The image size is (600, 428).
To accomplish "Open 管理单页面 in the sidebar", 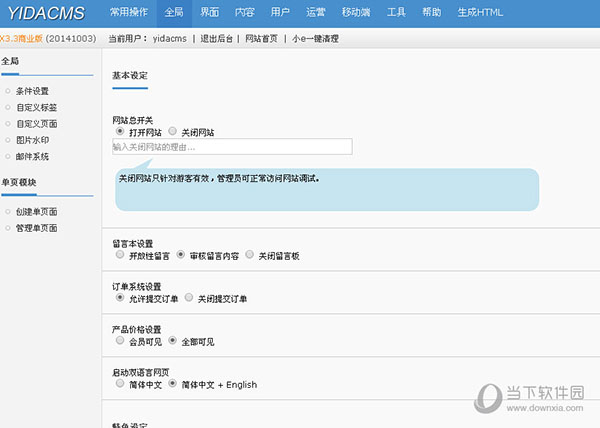I will pos(36,228).
